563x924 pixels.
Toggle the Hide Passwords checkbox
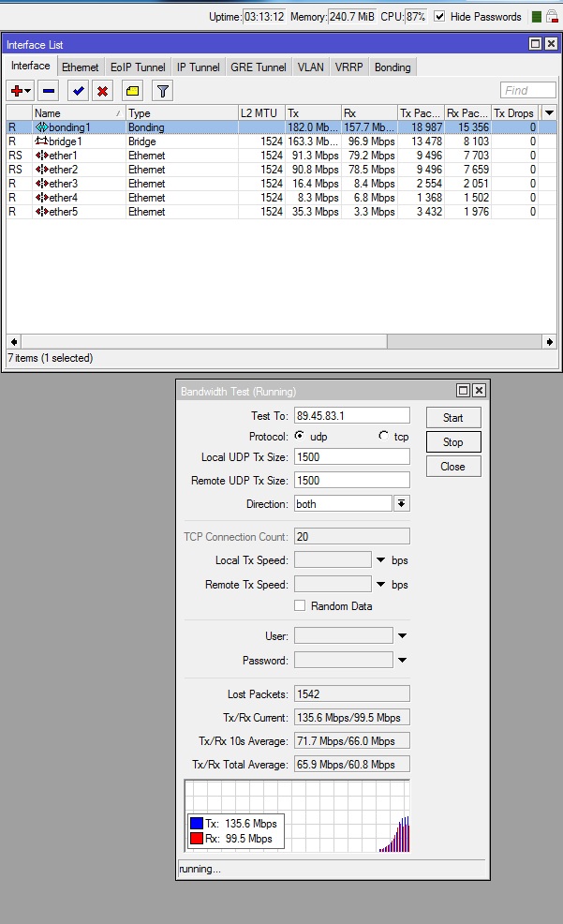pos(439,17)
